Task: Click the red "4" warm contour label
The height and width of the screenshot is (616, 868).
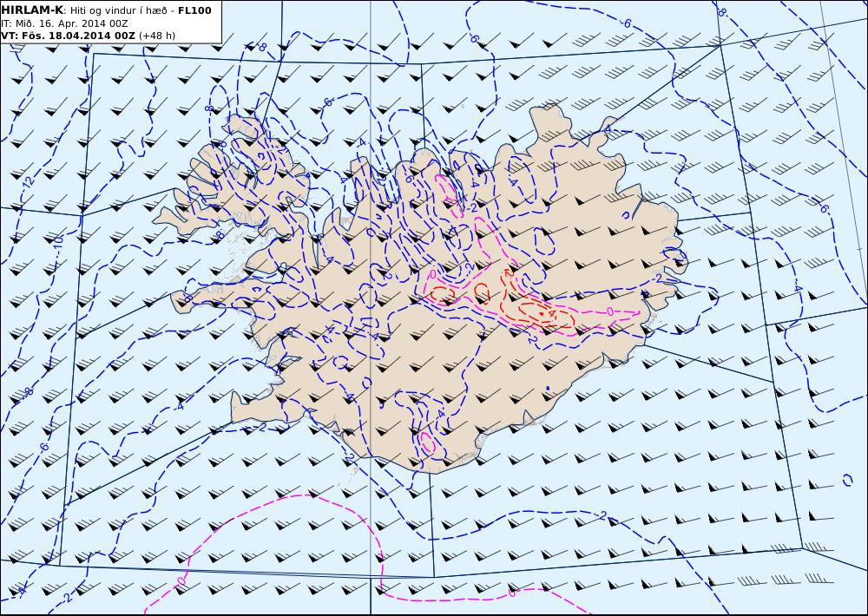Action: click(551, 313)
